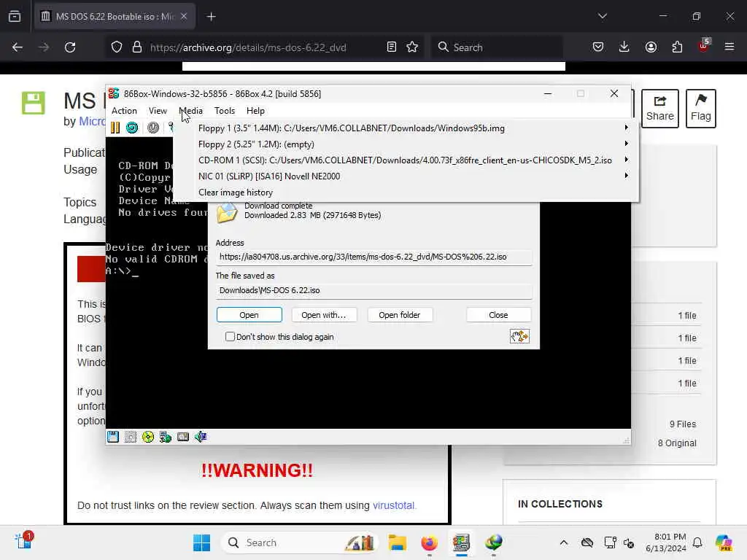This screenshot has width=747, height=560.
Task: Open the Tools menu
Action: pyautogui.click(x=225, y=111)
